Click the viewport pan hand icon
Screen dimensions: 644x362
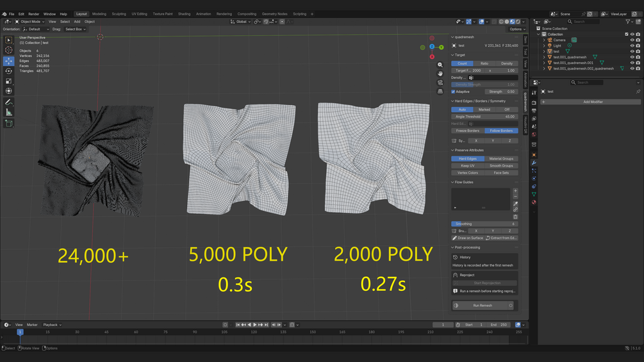[440, 74]
